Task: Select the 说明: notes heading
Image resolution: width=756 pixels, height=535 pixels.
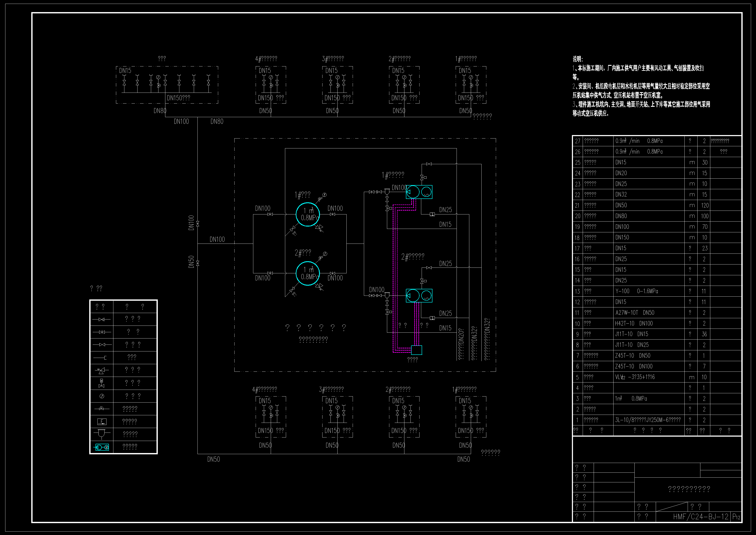Action: 578,59
